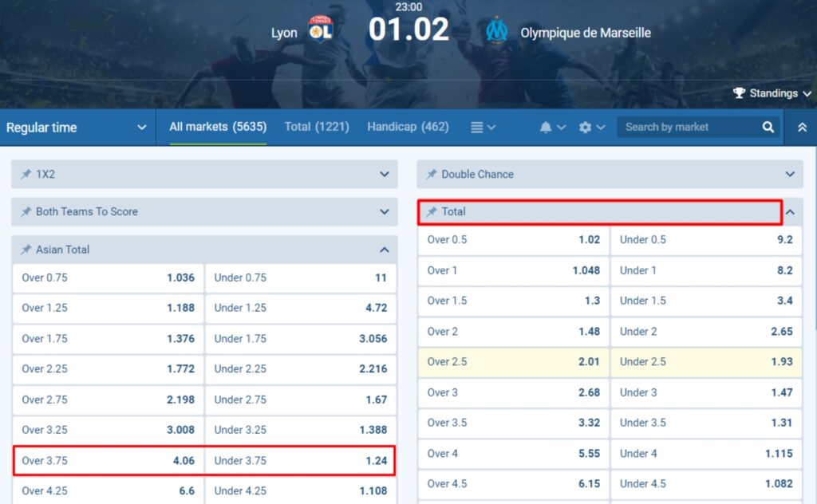
Task: Click the list view layout icon
Action: 476,128
